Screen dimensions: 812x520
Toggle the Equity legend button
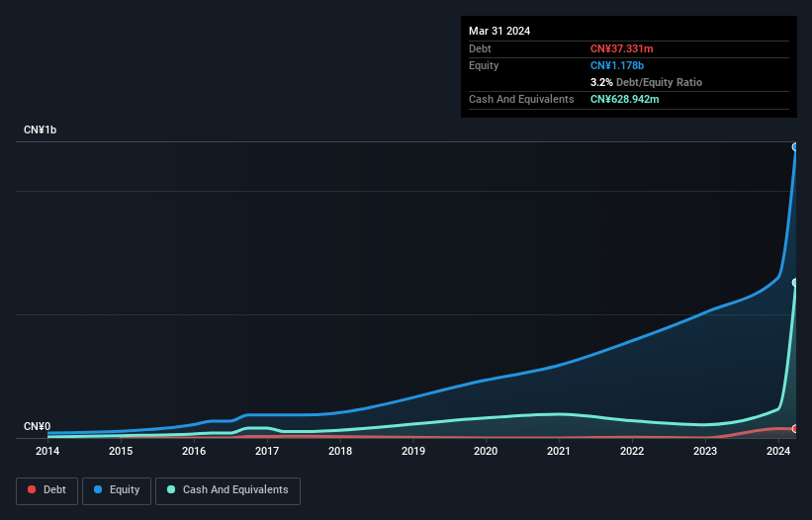click(117, 490)
